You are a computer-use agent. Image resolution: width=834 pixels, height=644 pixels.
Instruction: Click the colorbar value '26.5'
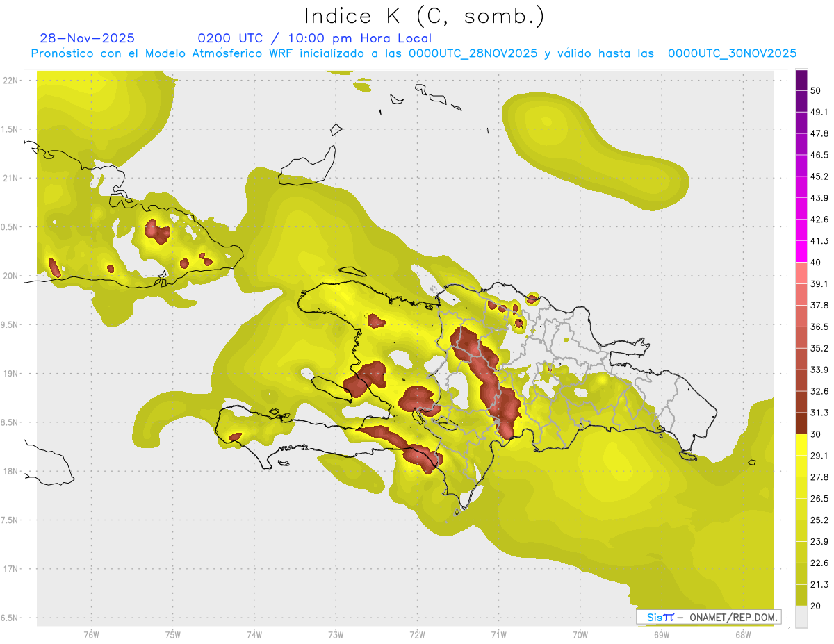(819, 499)
